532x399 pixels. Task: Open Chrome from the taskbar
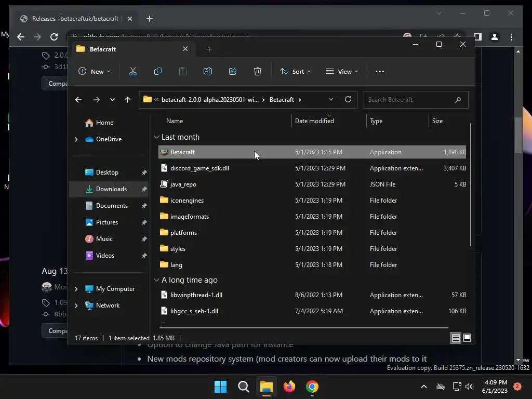[x=312, y=387]
